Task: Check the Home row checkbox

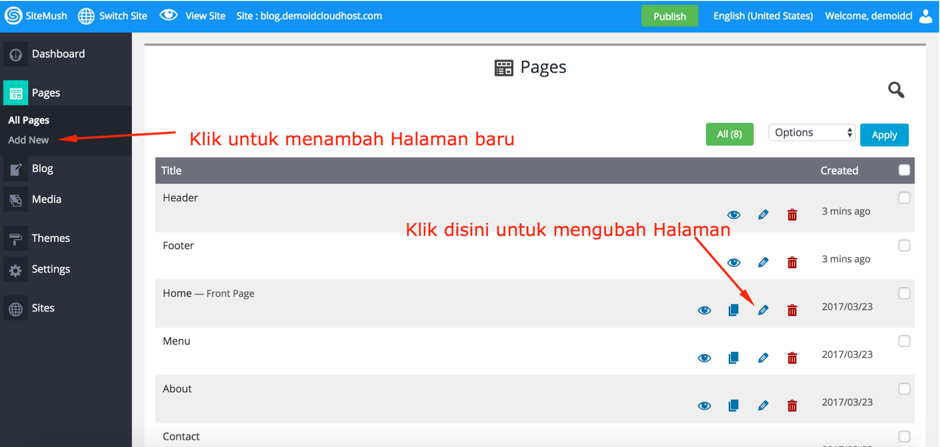Action: pos(904,293)
